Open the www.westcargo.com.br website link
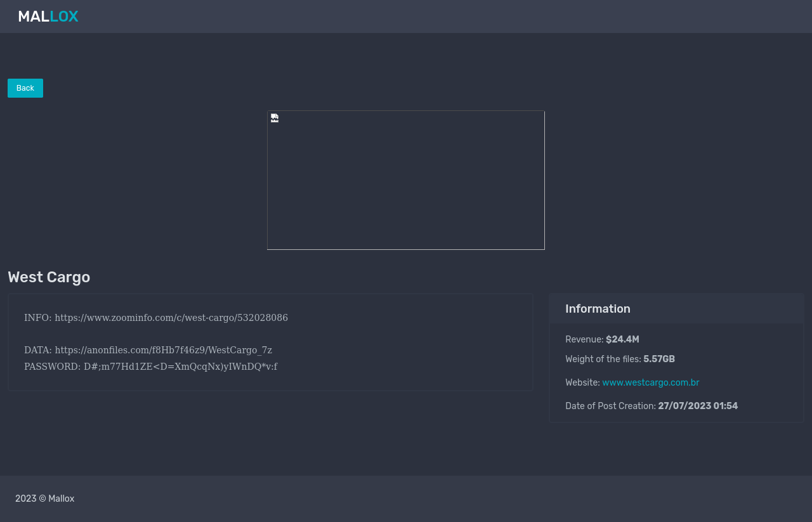This screenshot has height=522, width=812. point(651,382)
